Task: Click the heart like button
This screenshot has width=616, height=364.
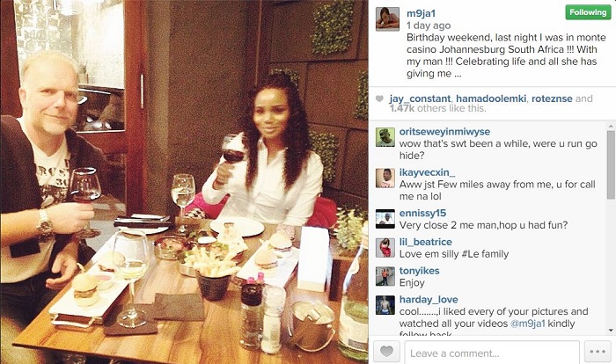Action: 386,351
